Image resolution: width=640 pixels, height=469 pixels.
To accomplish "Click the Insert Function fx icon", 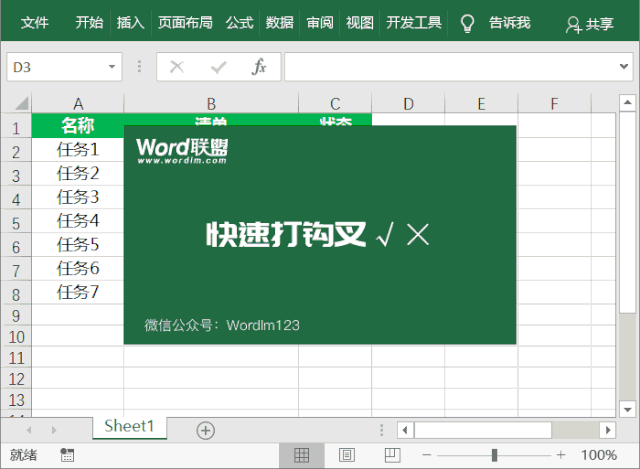I will (259, 67).
